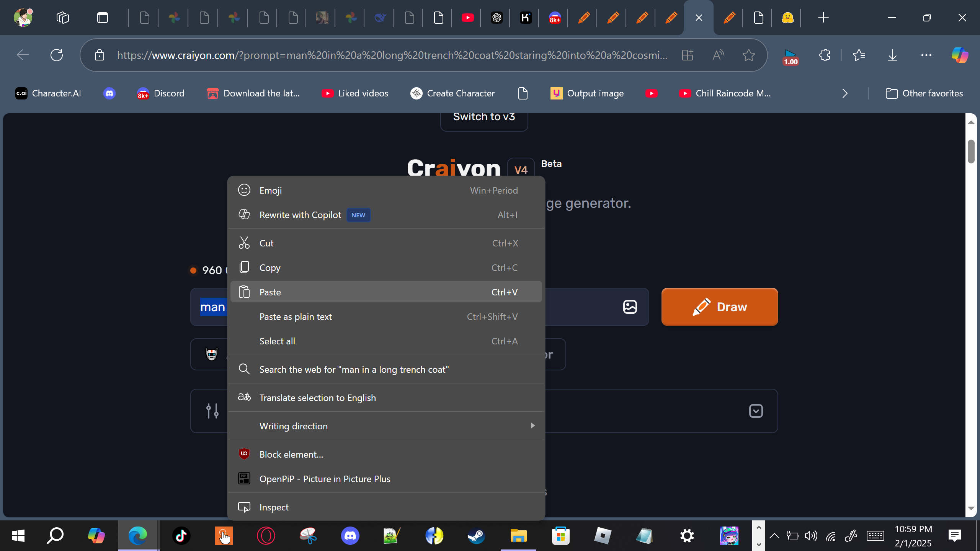The image size is (980, 551).
Task: Click the Copilot icon in browser toolbar
Action: (x=960, y=55)
